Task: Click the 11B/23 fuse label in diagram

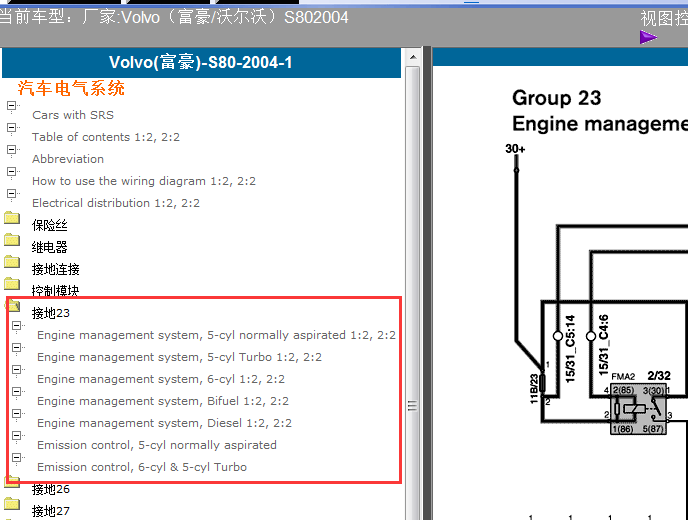Action: [x=534, y=388]
